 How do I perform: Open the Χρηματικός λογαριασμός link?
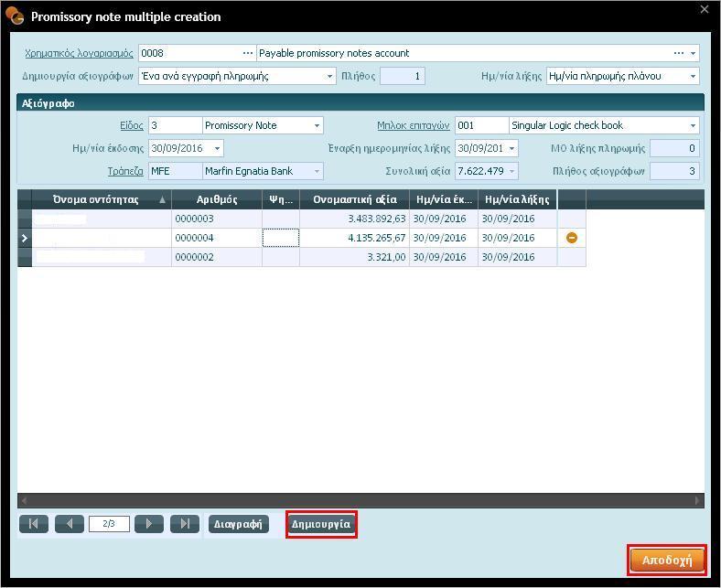pos(79,53)
